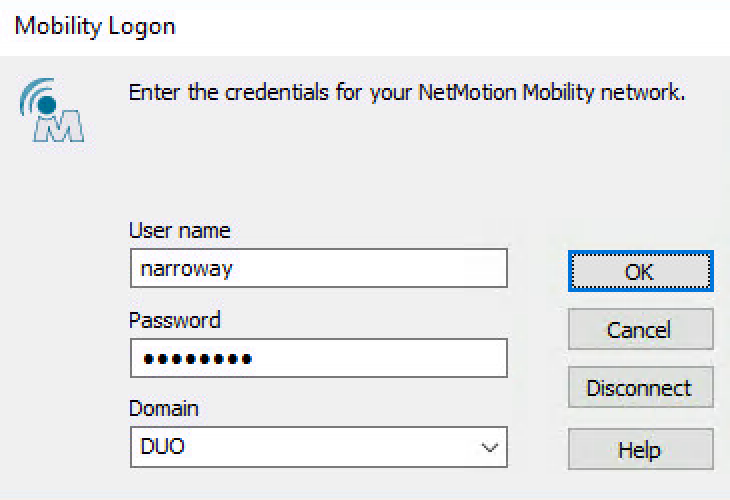Click the masked password dots
Viewport: 730px width, 500px height.
[196, 359]
